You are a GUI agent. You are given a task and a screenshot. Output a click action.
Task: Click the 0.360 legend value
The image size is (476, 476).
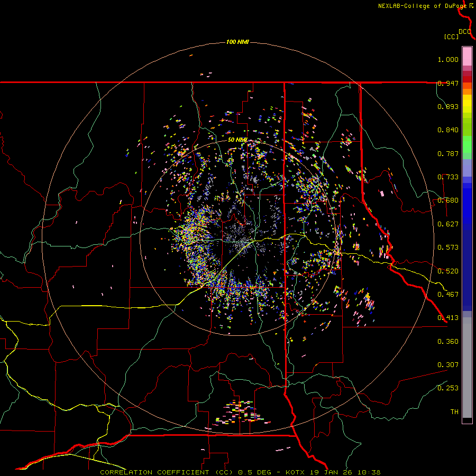tap(448, 342)
